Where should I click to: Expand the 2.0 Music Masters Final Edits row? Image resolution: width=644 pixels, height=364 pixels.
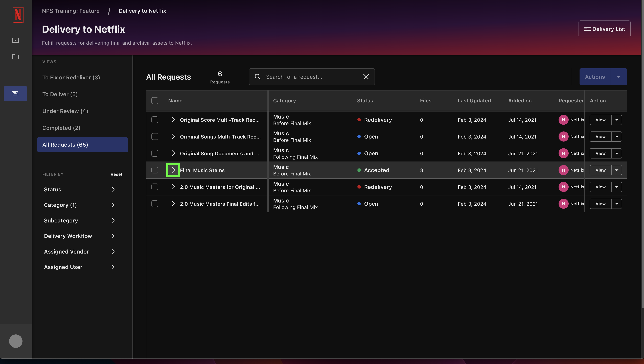(173, 203)
